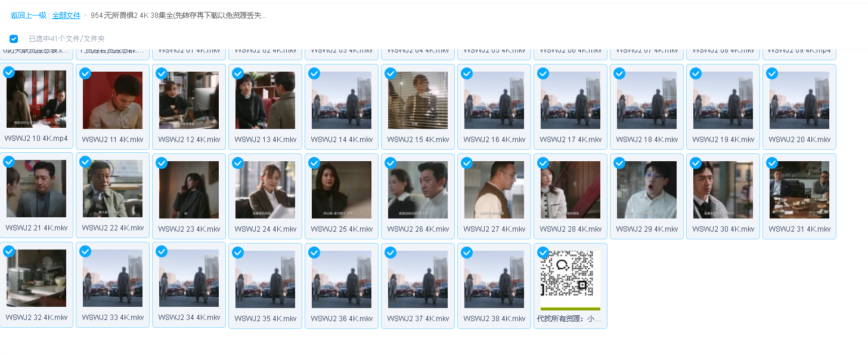Screen dimensions: 868x354
Task: Toggle the select-all checkbox at top
Action: 14,39
